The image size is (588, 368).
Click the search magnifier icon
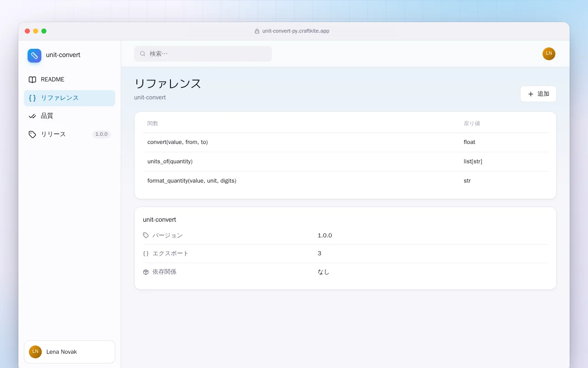point(143,54)
